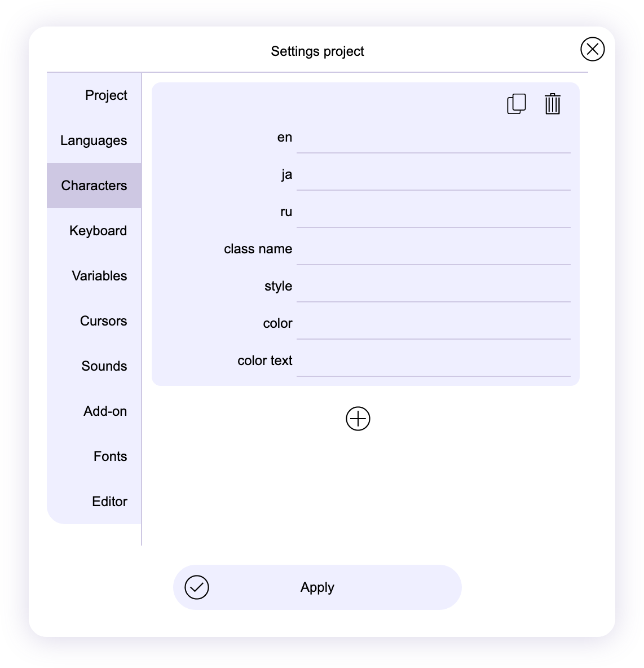Switch to the Languages tab
The width and height of the screenshot is (644, 668).
pyautogui.click(x=94, y=140)
